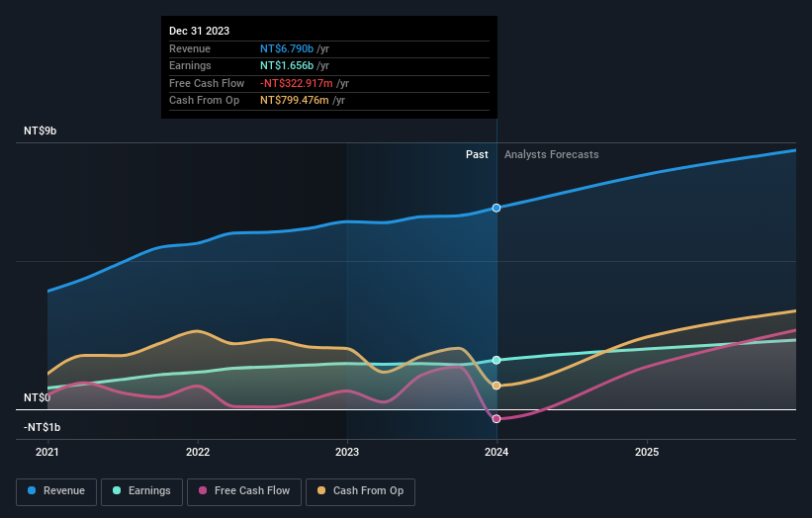This screenshot has width=812, height=518.
Task: Click the blue Revenue legend dot
Action: coord(32,490)
